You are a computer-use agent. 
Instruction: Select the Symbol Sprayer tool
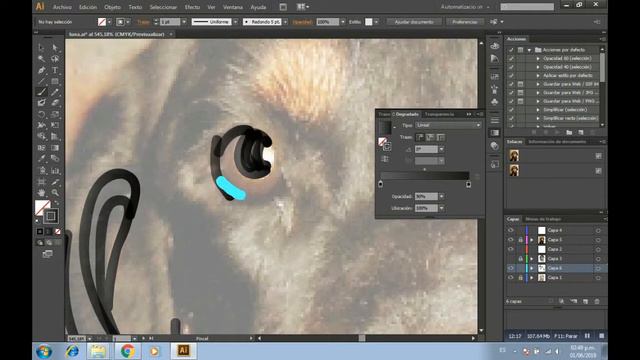(x=42, y=170)
